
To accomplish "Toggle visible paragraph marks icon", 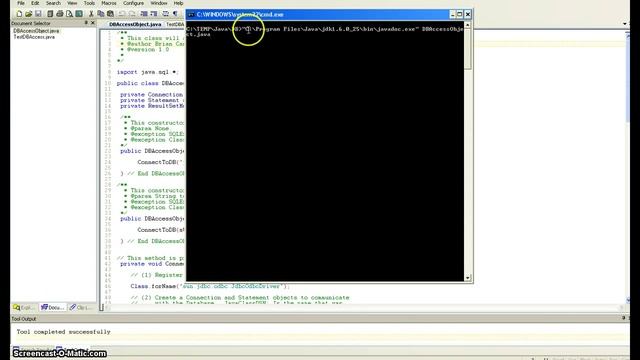I will 175,14.
